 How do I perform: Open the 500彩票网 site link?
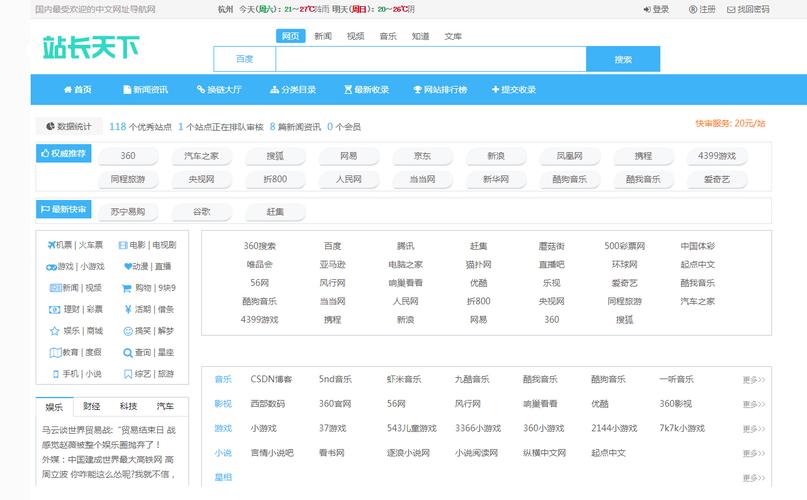point(624,246)
